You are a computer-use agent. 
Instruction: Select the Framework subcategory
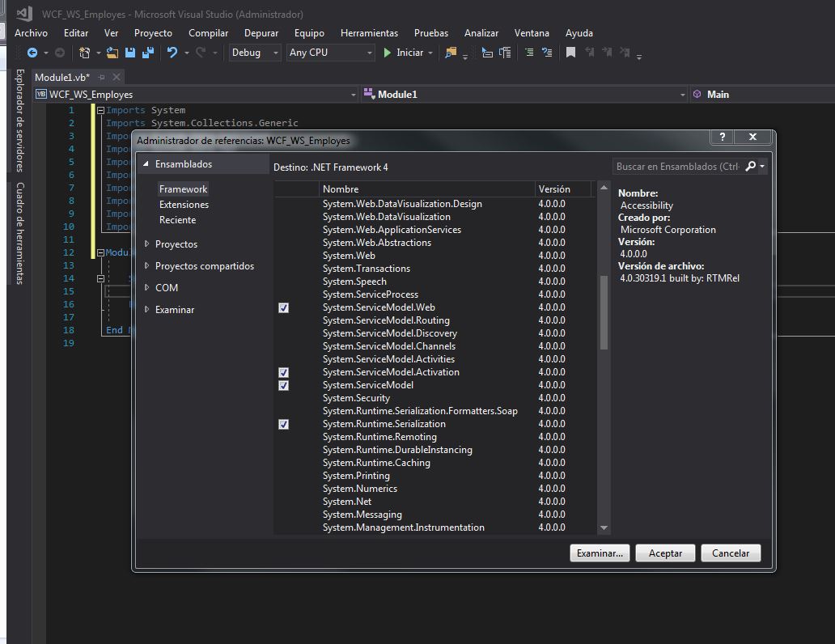pos(183,189)
